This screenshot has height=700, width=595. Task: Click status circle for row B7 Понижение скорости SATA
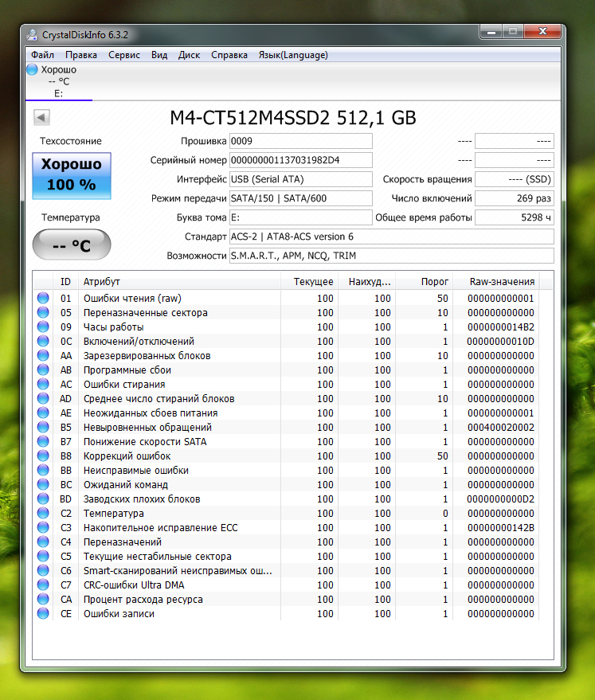[x=43, y=441]
